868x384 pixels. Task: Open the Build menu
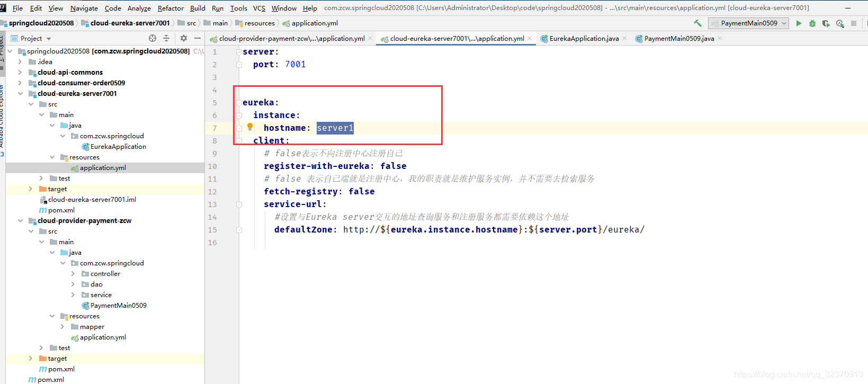pos(198,8)
